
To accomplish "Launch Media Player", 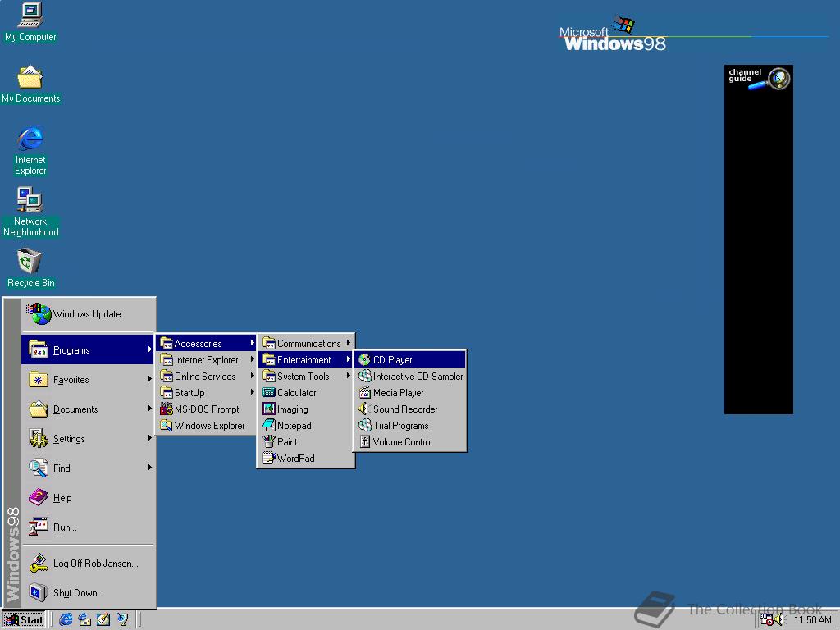I will (410, 393).
